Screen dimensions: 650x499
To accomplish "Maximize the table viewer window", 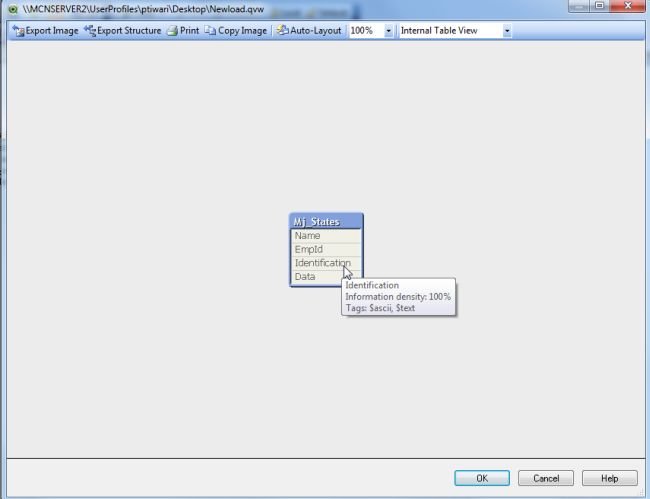I will (x=599, y=6).
